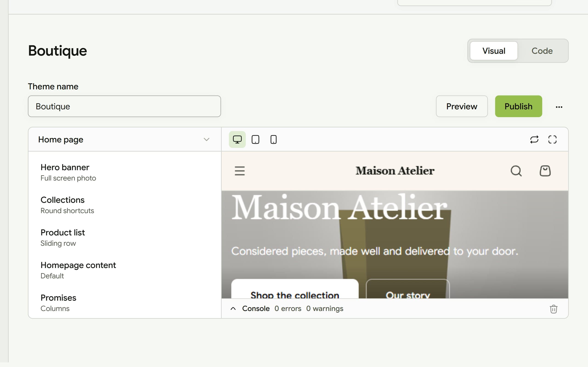Refresh the theme preview
This screenshot has width=588, height=367.
coord(534,140)
